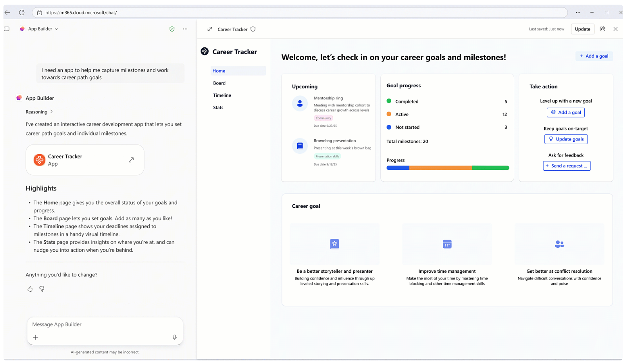This screenshot has width=627, height=364.
Task: Click Send a request under Ask for feedback
Action: click(x=567, y=166)
